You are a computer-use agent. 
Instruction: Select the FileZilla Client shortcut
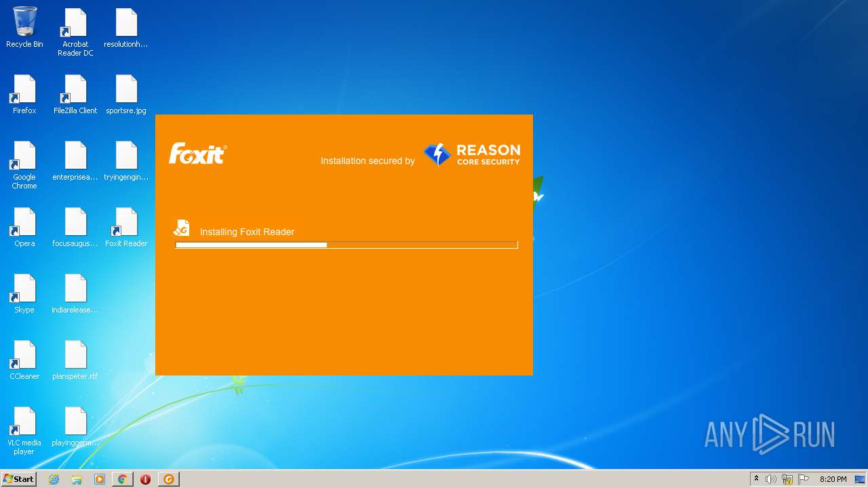pos(75,94)
